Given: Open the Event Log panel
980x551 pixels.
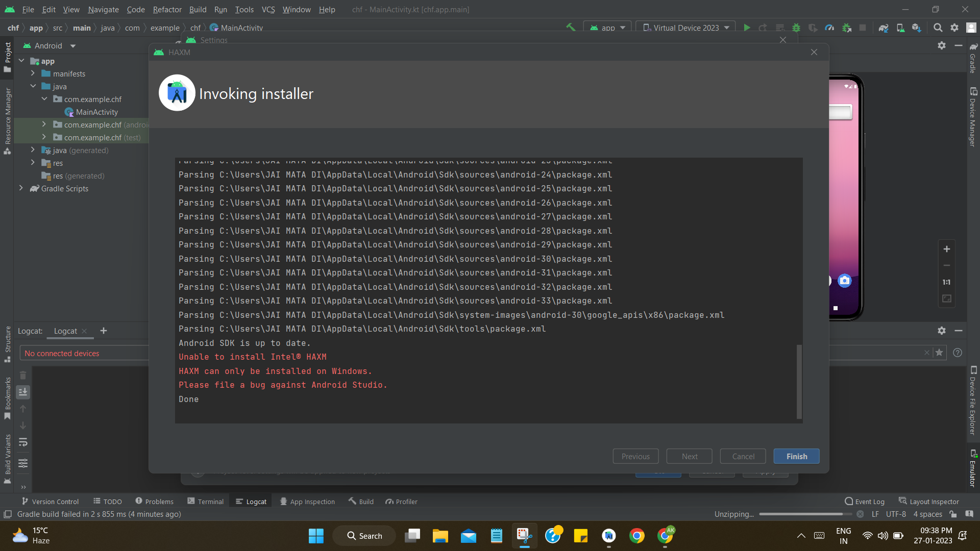Looking at the screenshot, I should tap(865, 502).
